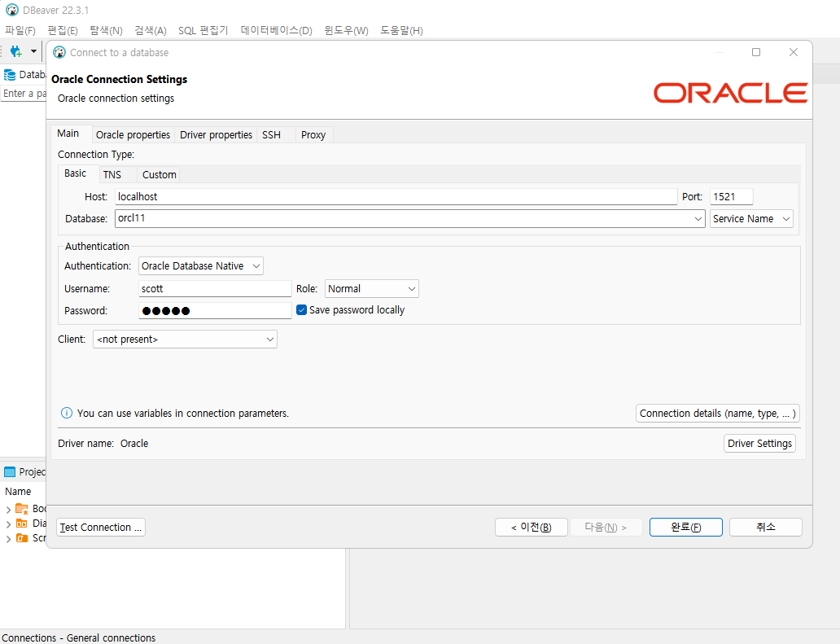
Task: Open the SQL 편집기 menu
Action: click(x=203, y=31)
